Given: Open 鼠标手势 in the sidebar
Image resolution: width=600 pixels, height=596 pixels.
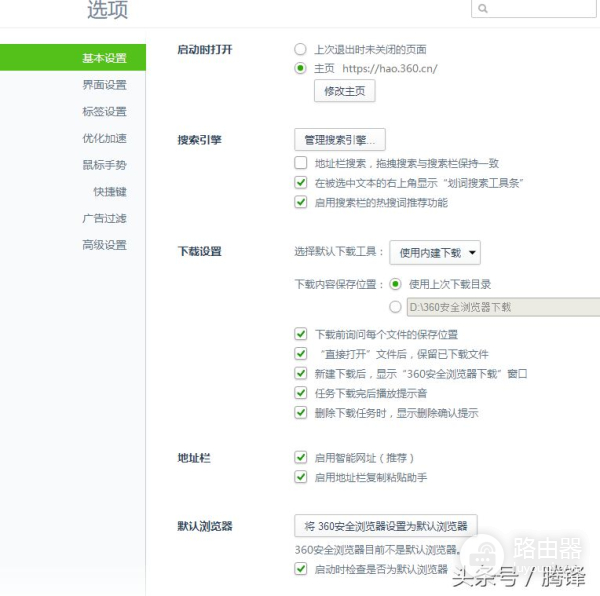Looking at the screenshot, I should (104, 165).
